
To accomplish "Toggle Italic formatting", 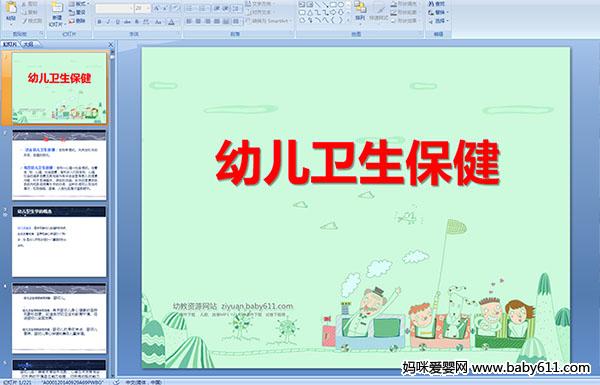I will [x=108, y=22].
